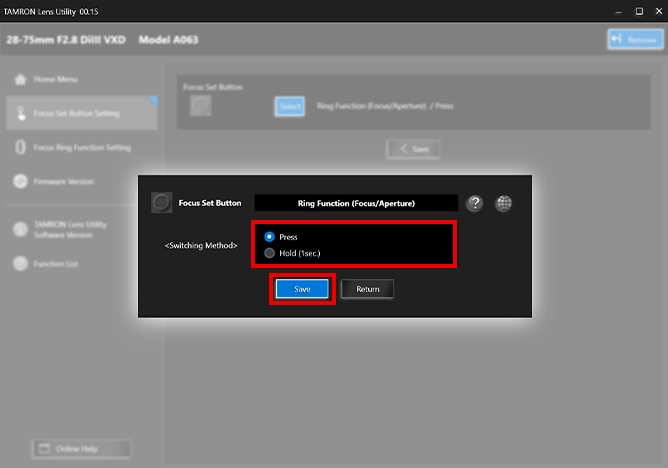
Task: Select the Press radio button
Action: point(269,237)
